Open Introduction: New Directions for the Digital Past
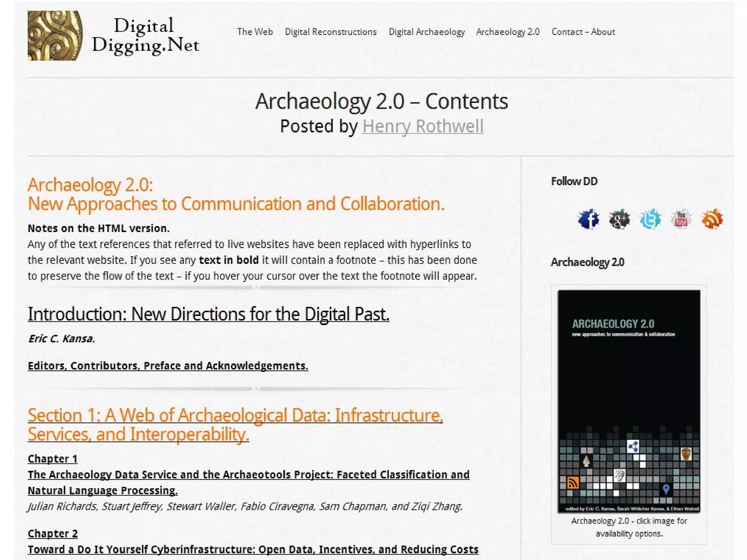Screen dimensions: 747x560 coord(208,314)
